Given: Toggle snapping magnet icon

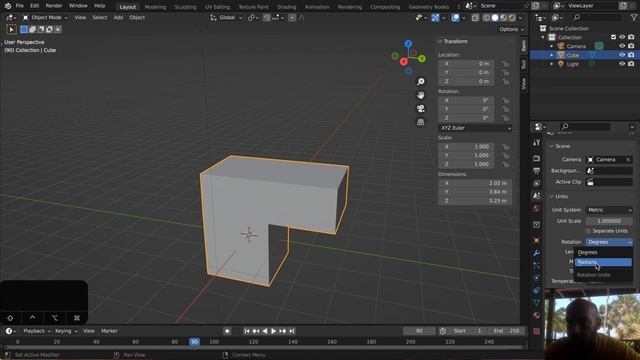Looking at the screenshot, I should (x=267, y=18).
